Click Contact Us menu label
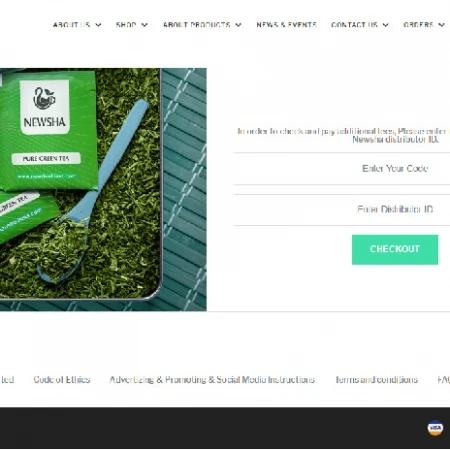Screen dimensions: 450x450 354,25
